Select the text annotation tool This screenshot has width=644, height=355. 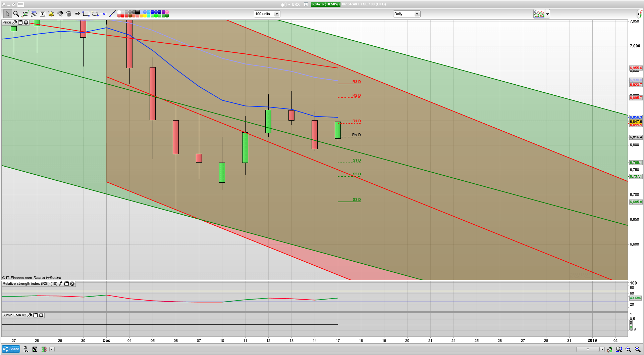click(x=43, y=14)
